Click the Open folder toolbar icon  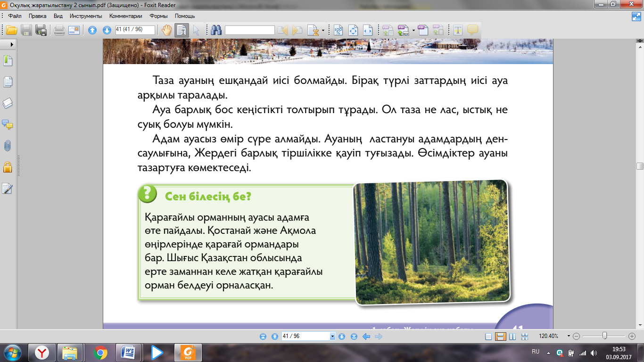11,30
